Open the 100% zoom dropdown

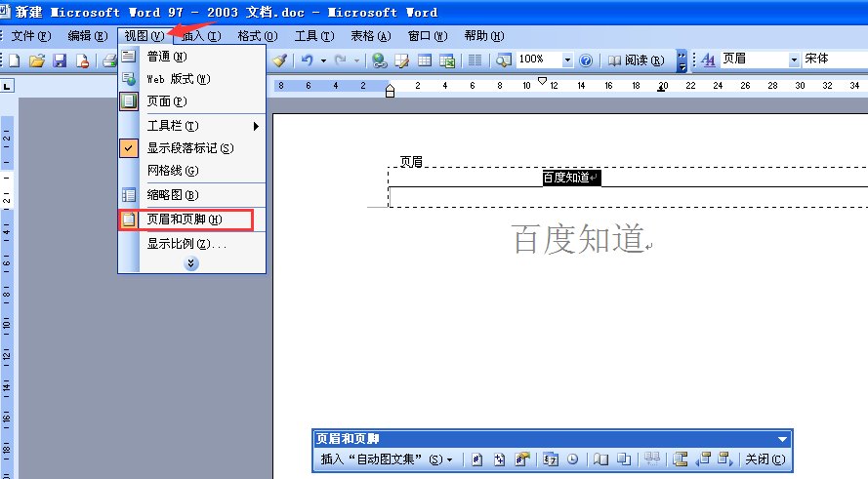tap(567, 60)
